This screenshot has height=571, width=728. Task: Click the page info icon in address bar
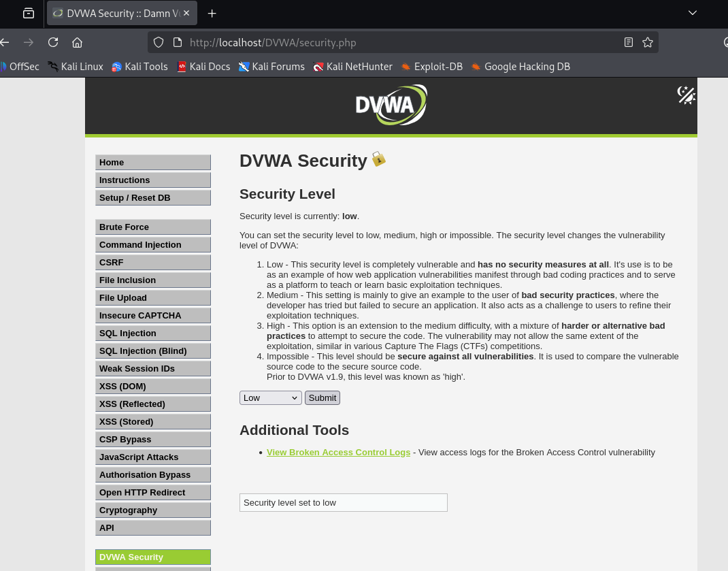(x=178, y=42)
